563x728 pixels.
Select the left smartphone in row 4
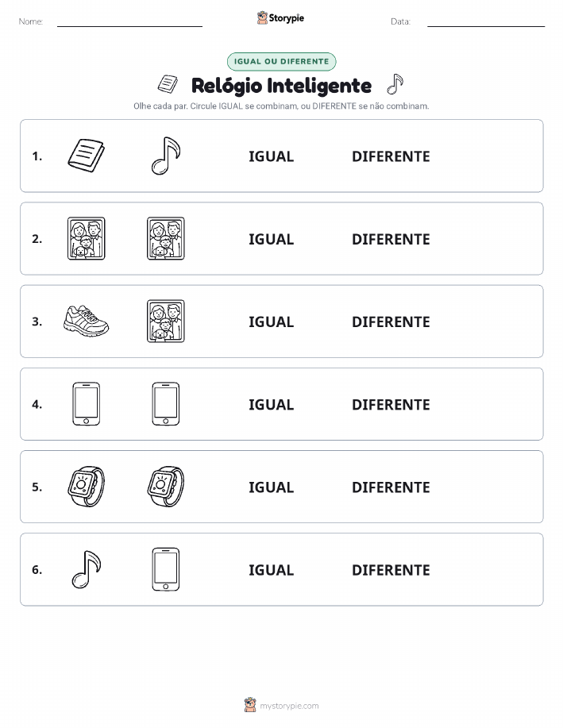tap(87, 403)
